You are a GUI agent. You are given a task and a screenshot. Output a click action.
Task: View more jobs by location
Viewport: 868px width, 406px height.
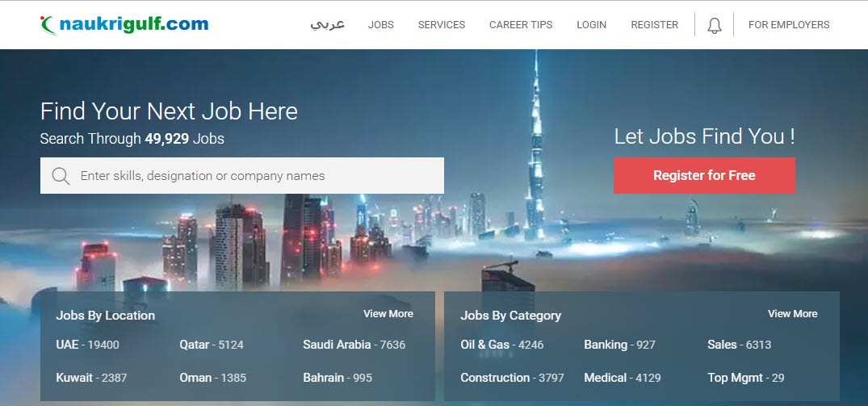(388, 314)
